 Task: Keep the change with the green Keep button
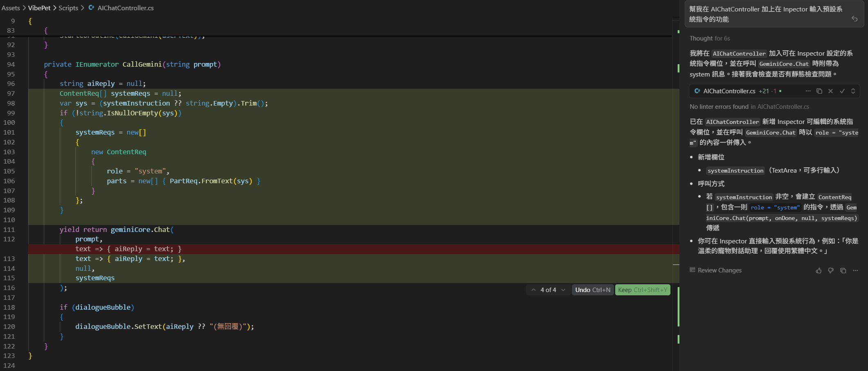pos(643,290)
